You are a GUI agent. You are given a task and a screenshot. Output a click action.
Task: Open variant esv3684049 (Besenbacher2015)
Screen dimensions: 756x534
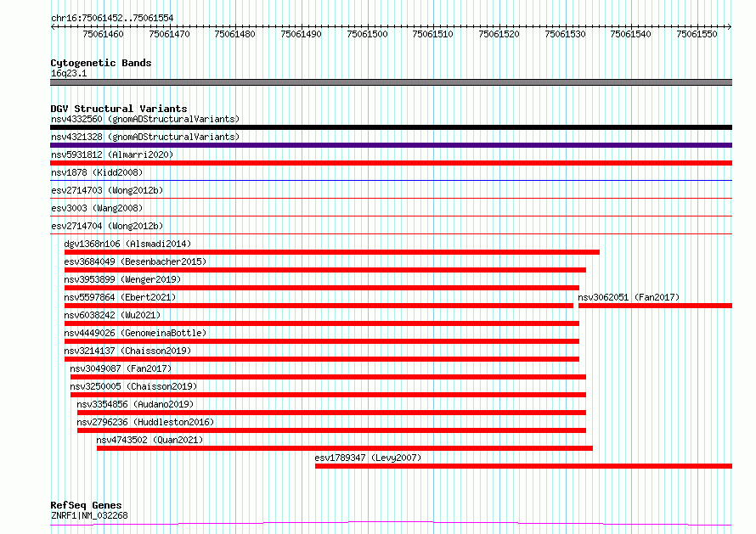coord(135,261)
